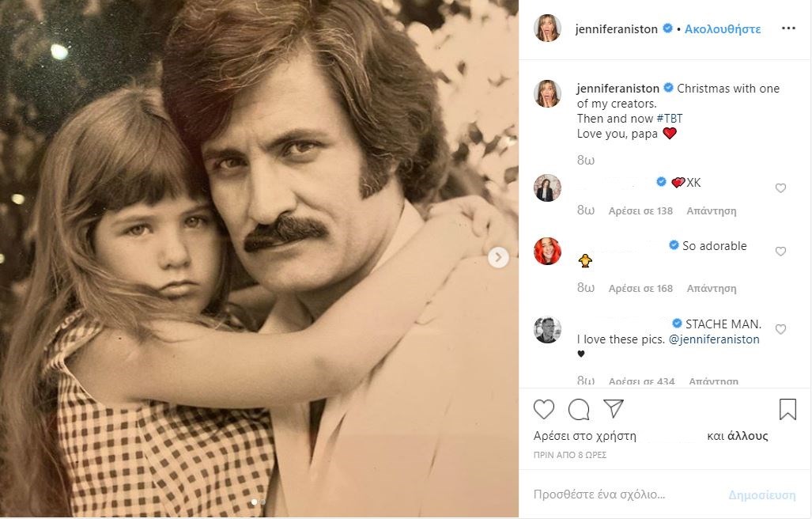
Task: Save the post with the bookmark icon
Action: (787, 409)
